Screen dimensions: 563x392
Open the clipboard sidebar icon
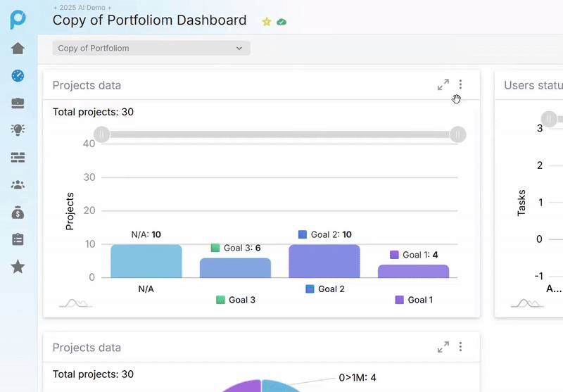click(18, 239)
